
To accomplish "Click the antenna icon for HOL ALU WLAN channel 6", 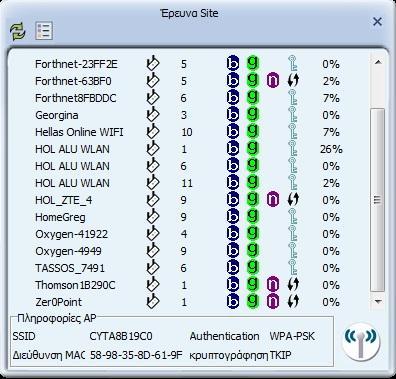I will 153,165.
